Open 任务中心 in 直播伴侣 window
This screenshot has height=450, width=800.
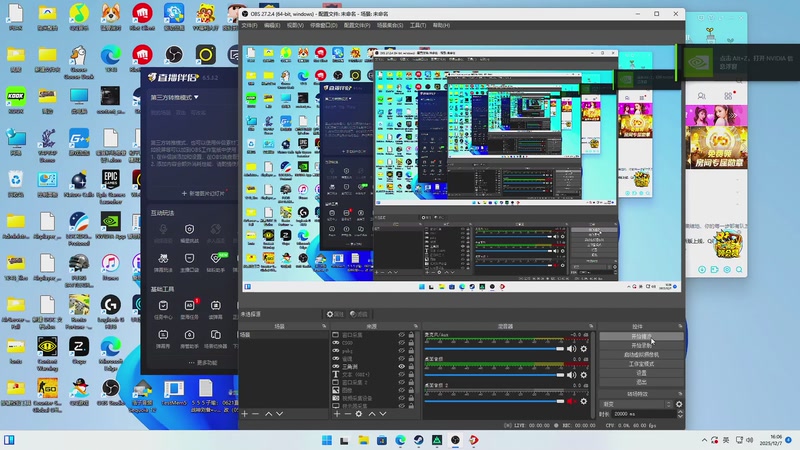(163, 309)
